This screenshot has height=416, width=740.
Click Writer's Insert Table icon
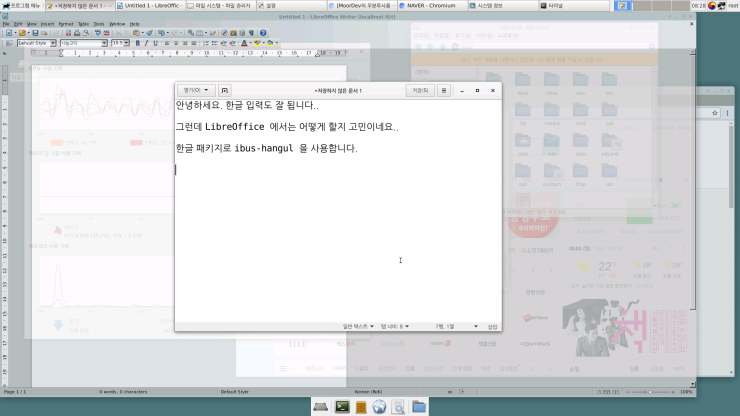(x=200, y=33)
